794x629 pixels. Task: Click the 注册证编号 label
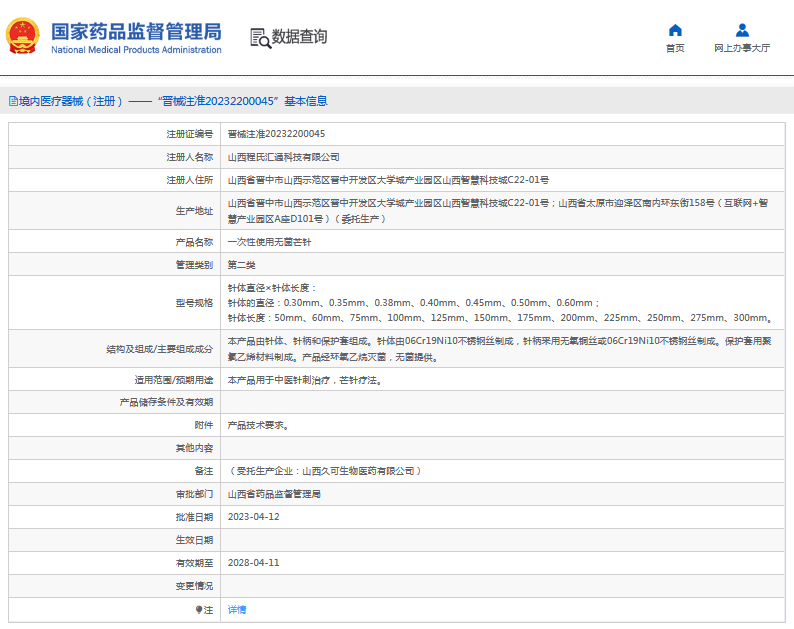[190, 134]
